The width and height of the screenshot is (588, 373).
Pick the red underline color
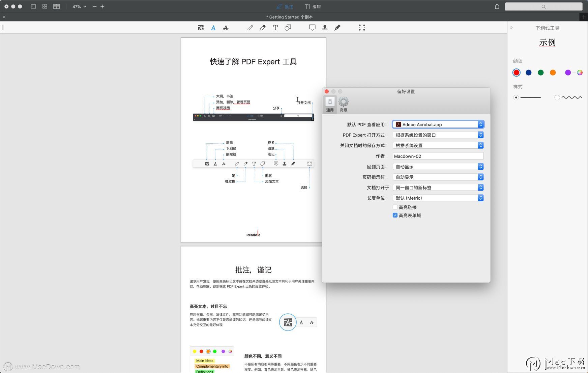pyautogui.click(x=516, y=73)
